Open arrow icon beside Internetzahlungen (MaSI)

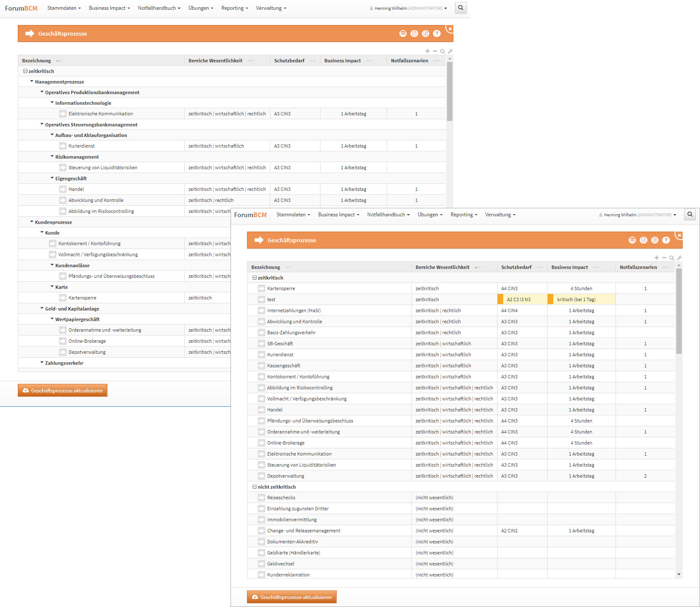[261, 310]
